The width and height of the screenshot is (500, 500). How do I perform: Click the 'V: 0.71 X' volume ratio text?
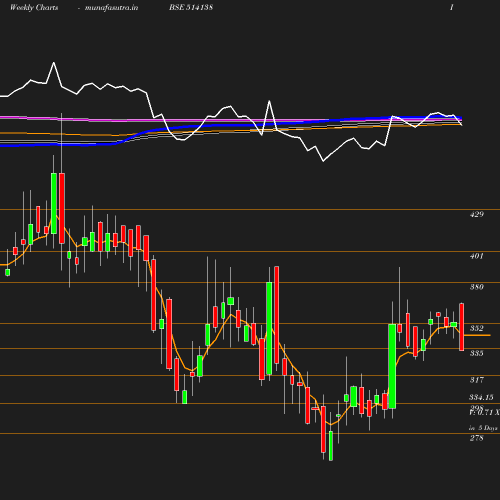485,412
